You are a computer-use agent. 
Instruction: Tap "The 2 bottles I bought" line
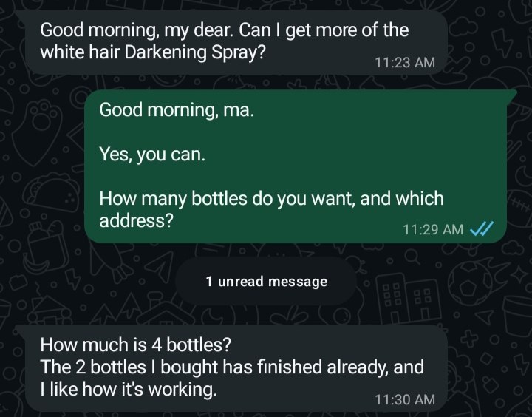pos(126,367)
